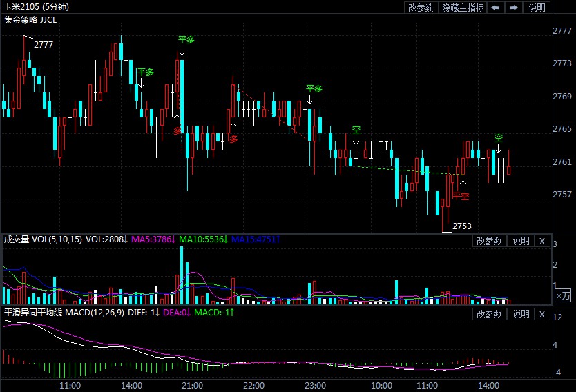The width and height of the screenshot is (576, 392).
Task: Click the 空 signal marker near 10:00
Action: [356, 130]
